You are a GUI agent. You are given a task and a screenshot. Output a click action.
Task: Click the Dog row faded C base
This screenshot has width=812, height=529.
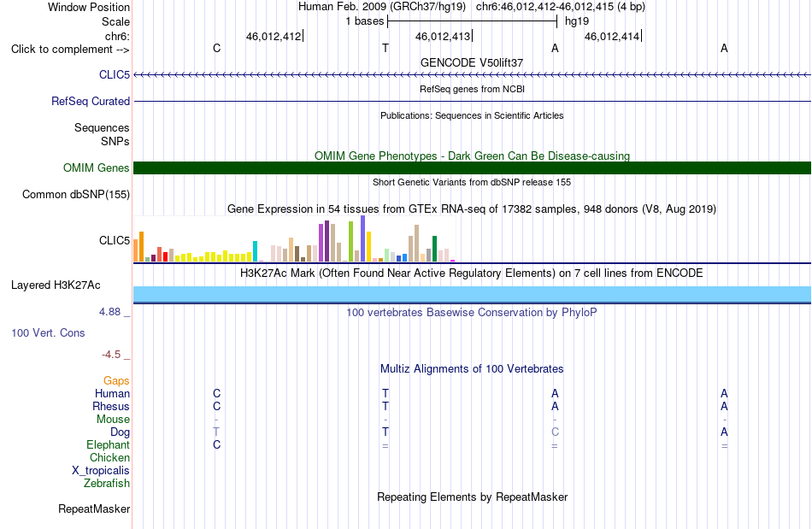[x=555, y=432]
